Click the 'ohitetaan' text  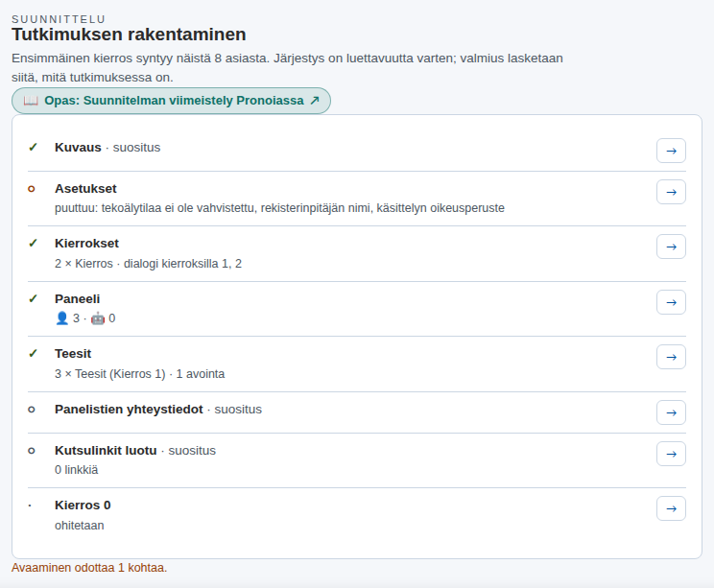(x=80, y=526)
